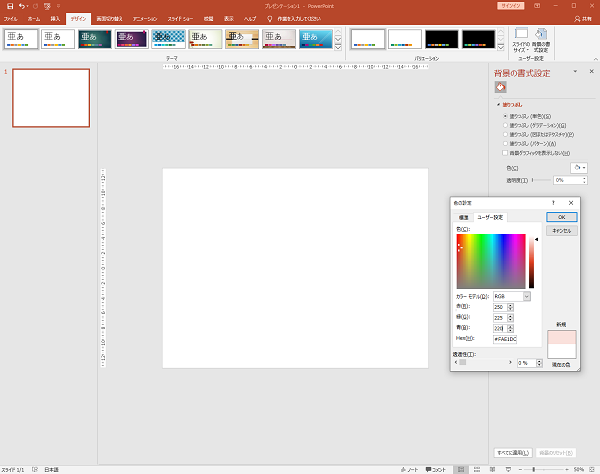Open Comments in the status bar
Screen dimensions: 600x474
click(x=436, y=469)
